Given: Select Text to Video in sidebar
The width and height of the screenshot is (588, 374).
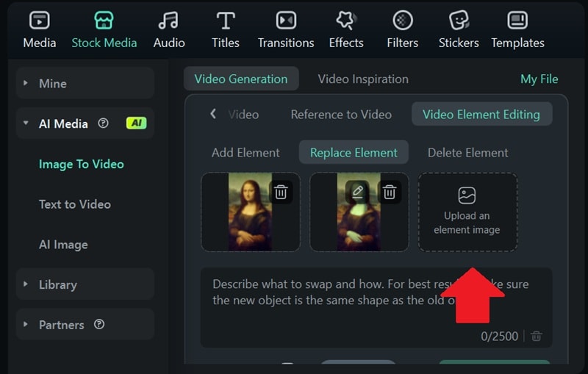Looking at the screenshot, I should pos(75,204).
